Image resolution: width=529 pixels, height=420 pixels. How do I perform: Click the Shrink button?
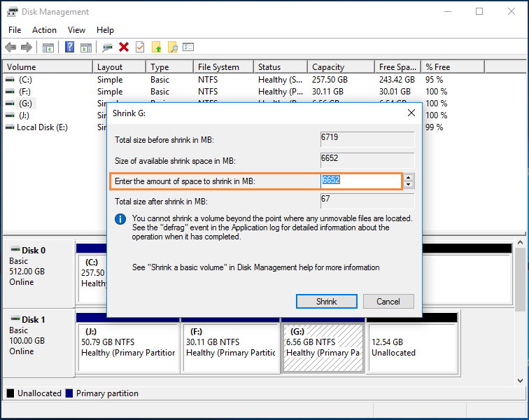tap(326, 302)
